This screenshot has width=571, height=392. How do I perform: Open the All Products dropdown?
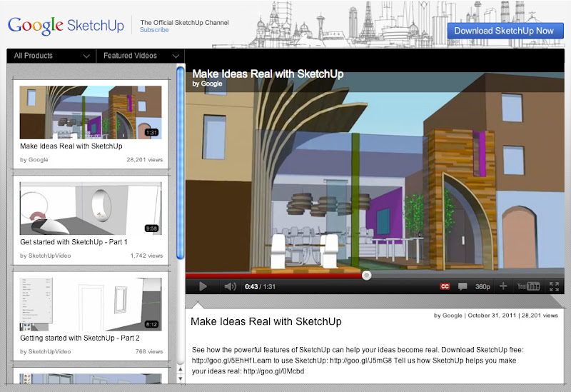click(x=51, y=56)
